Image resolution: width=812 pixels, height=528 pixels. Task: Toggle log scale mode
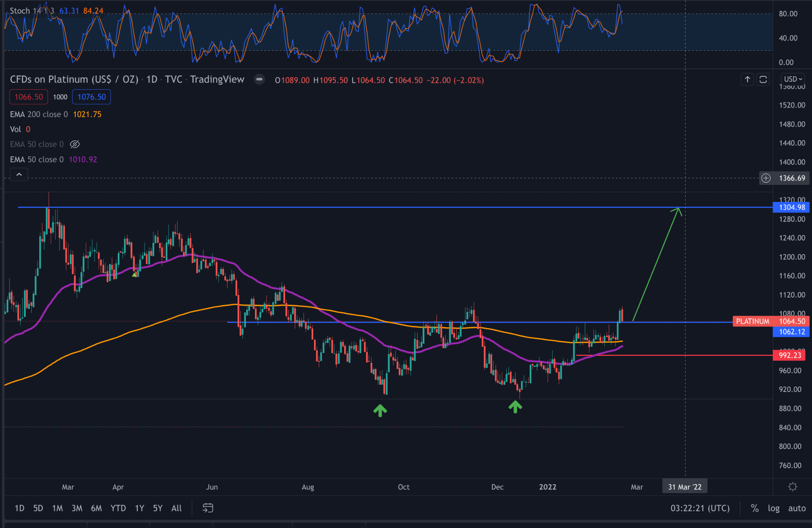(x=773, y=508)
